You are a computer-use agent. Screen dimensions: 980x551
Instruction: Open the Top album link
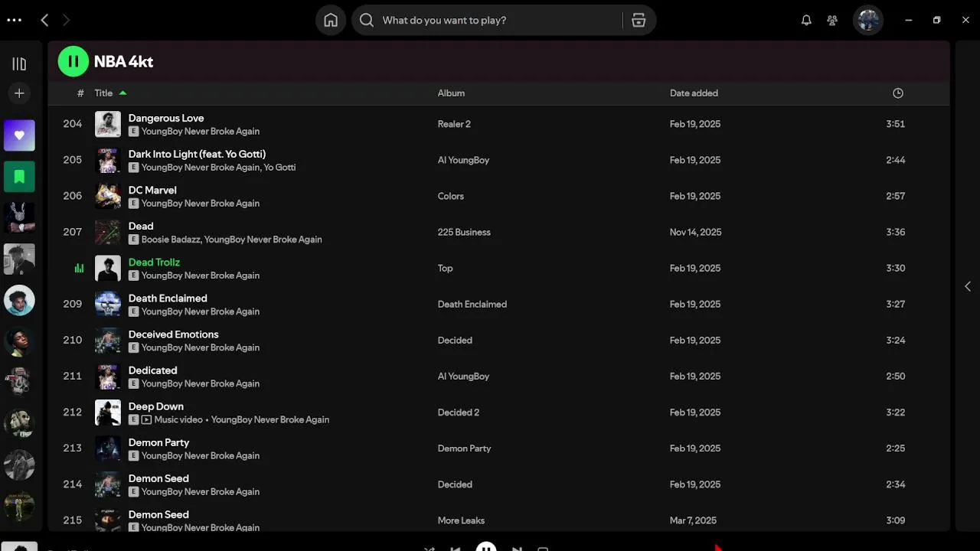445,268
